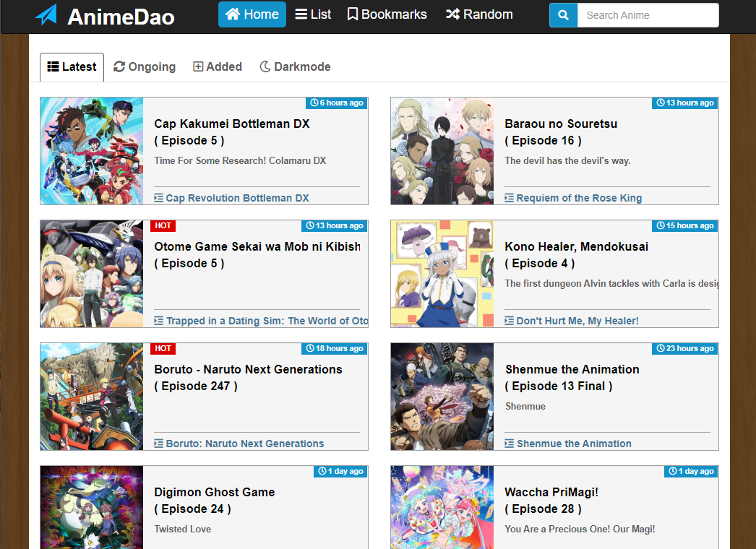Open Cap Kakumei Bottleman DX Episode 5
Viewport: 756px width, 549px height.
pyautogui.click(x=232, y=132)
